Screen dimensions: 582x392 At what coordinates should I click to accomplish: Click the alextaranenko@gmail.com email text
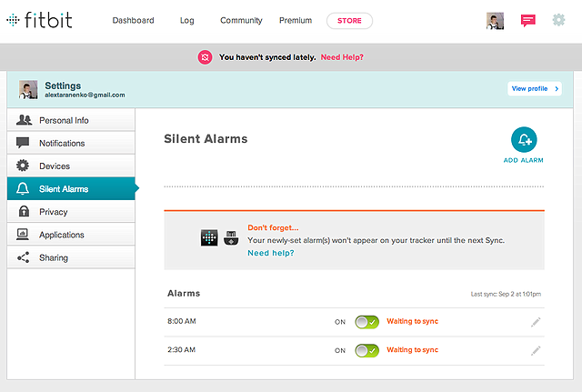click(x=85, y=95)
